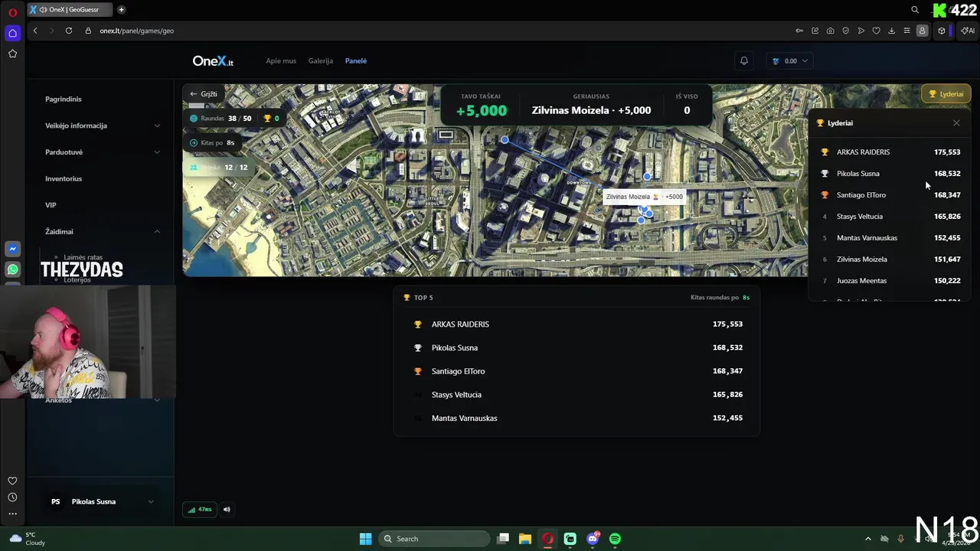
Task: Open the downloads icon in toolbar
Action: (891, 31)
